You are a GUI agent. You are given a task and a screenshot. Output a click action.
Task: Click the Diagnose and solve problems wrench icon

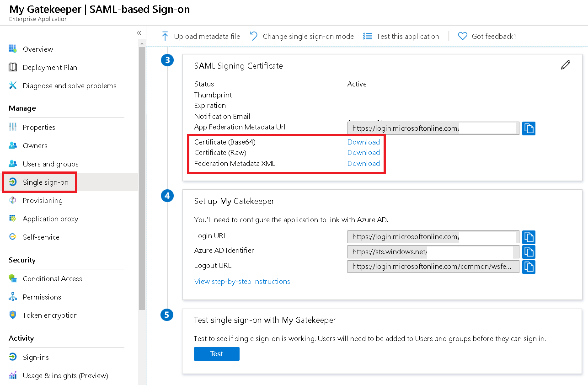(x=13, y=86)
